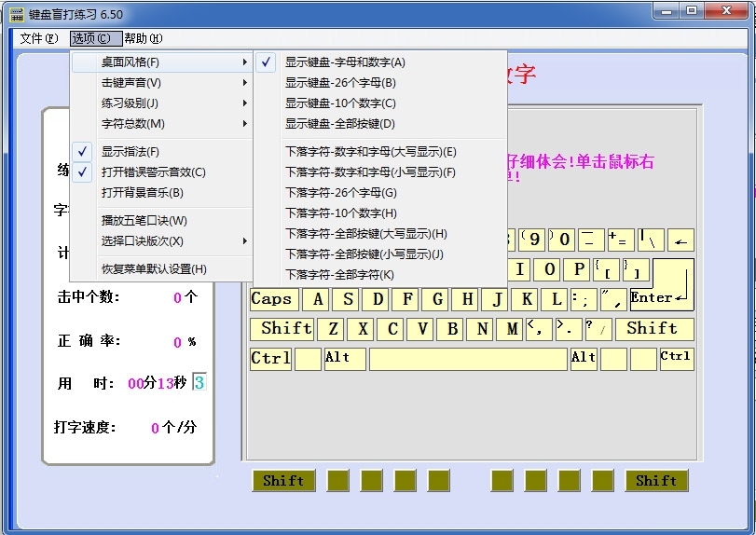Uncheck 显示指法 option

point(131,152)
